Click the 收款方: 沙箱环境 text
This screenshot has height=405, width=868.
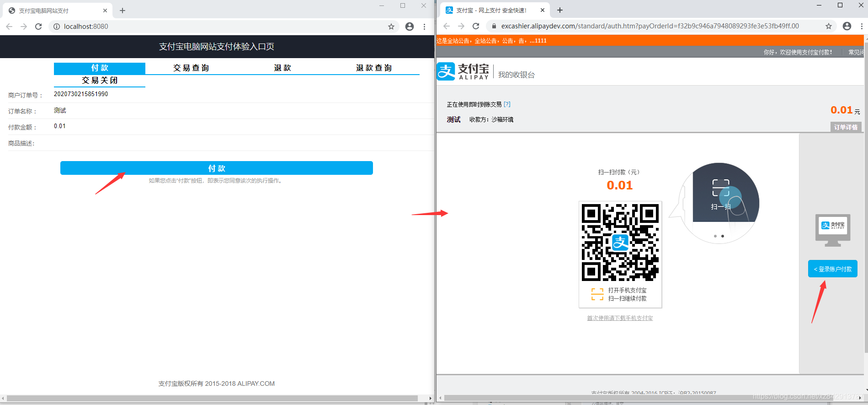click(491, 119)
